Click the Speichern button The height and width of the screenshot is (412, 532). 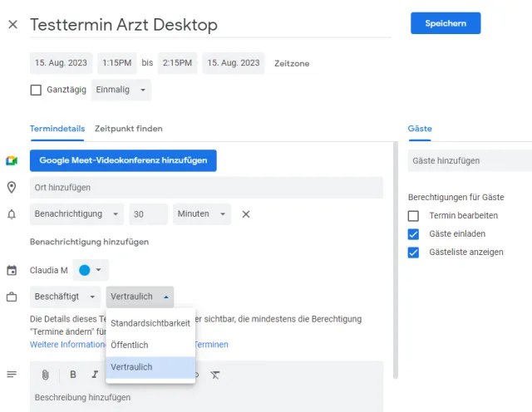446,23
